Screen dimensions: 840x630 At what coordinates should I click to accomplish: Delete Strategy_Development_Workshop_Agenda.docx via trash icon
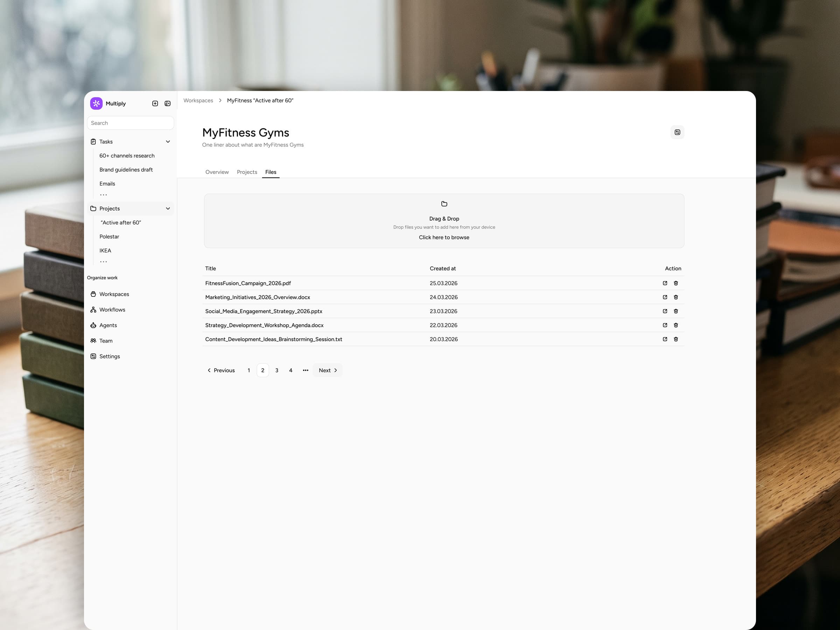click(x=675, y=325)
